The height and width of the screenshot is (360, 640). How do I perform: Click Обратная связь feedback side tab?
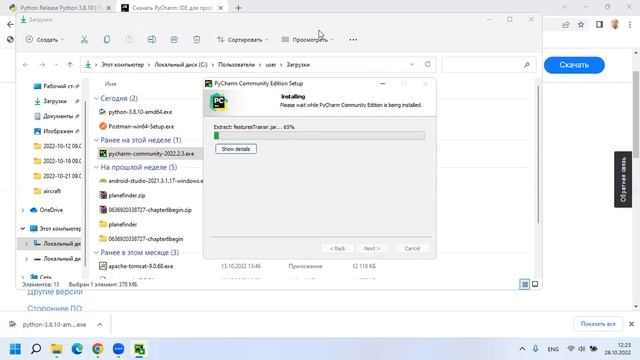623,180
